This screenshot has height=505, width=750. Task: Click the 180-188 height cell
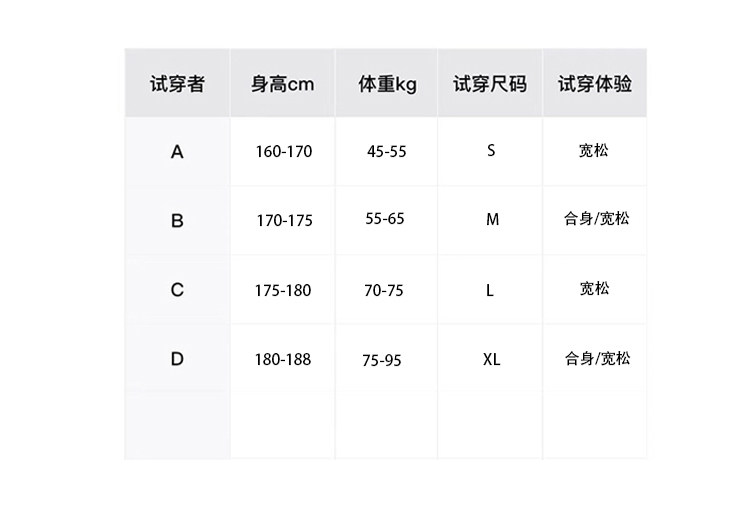click(x=283, y=358)
